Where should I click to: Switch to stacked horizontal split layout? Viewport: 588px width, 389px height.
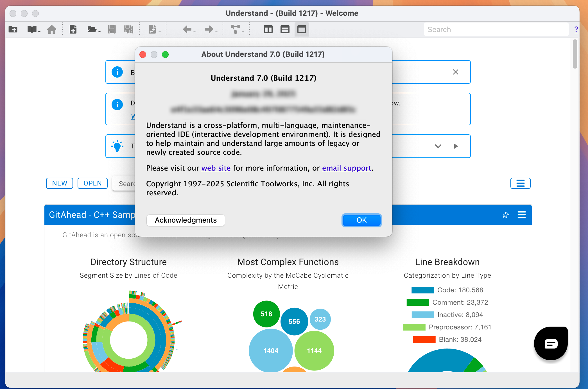coord(285,29)
